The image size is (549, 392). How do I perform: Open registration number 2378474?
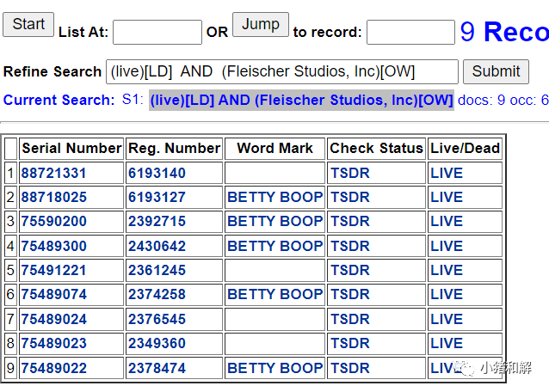click(157, 368)
